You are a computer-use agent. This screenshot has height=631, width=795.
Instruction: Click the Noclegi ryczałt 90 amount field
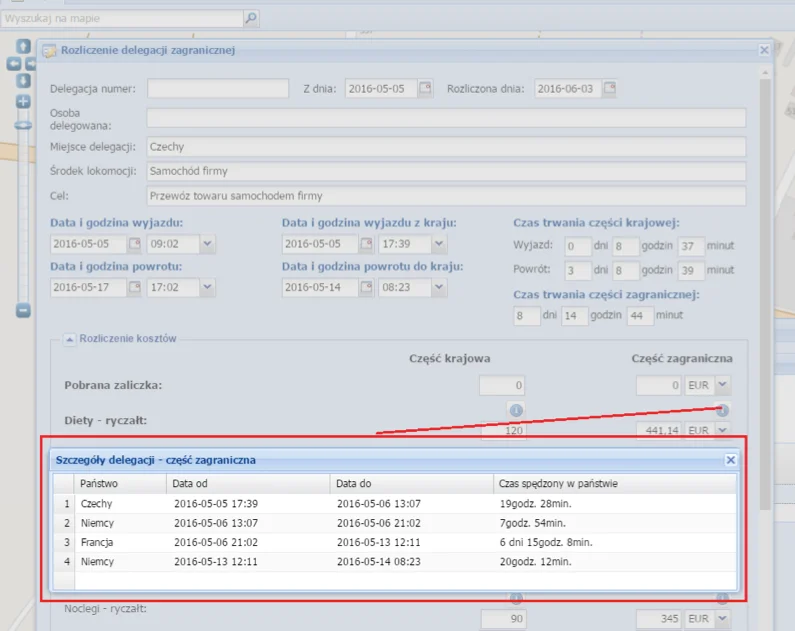503,618
